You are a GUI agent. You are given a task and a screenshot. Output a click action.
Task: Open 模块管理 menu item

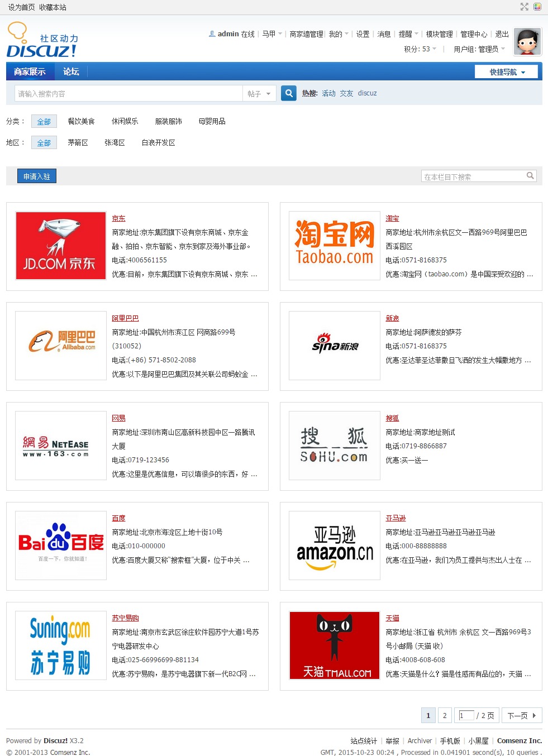tap(439, 34)
